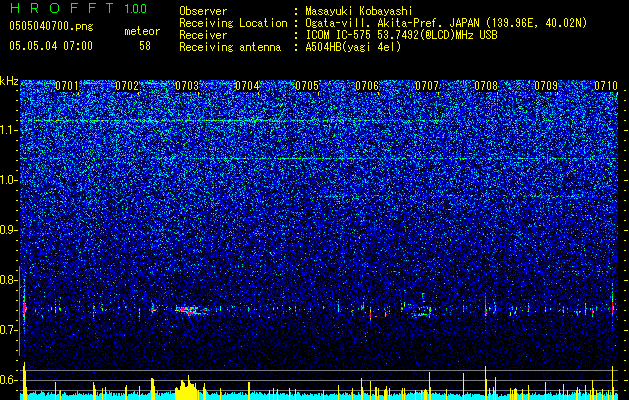Click the 0.6 frequency axis label
The image size is (629, 400).
(8, 380)
